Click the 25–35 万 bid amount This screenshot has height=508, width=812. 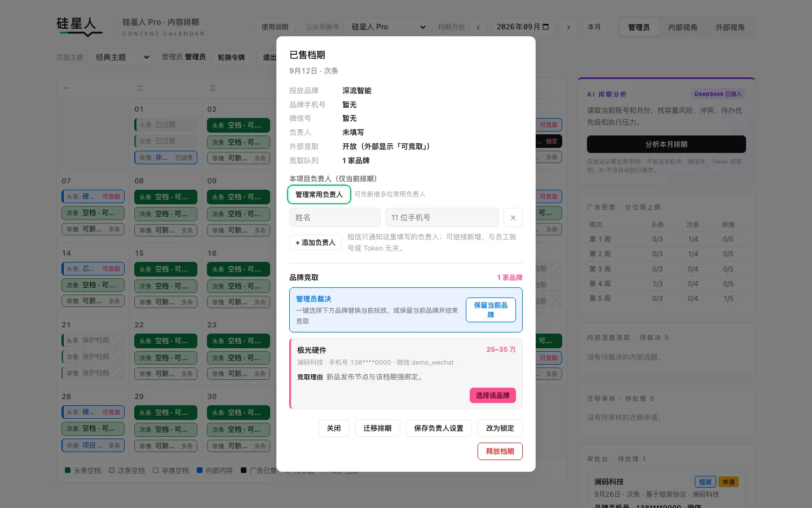point(501,350)
